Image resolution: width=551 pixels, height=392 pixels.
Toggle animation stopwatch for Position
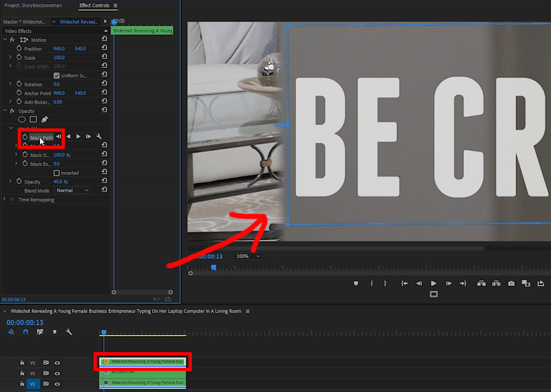pos(19,48)
